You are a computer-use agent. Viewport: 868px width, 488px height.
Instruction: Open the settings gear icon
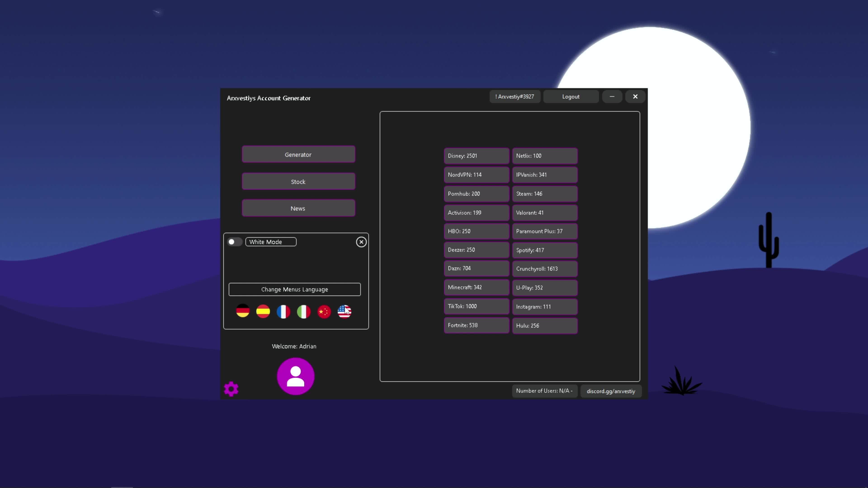(231, 389)
